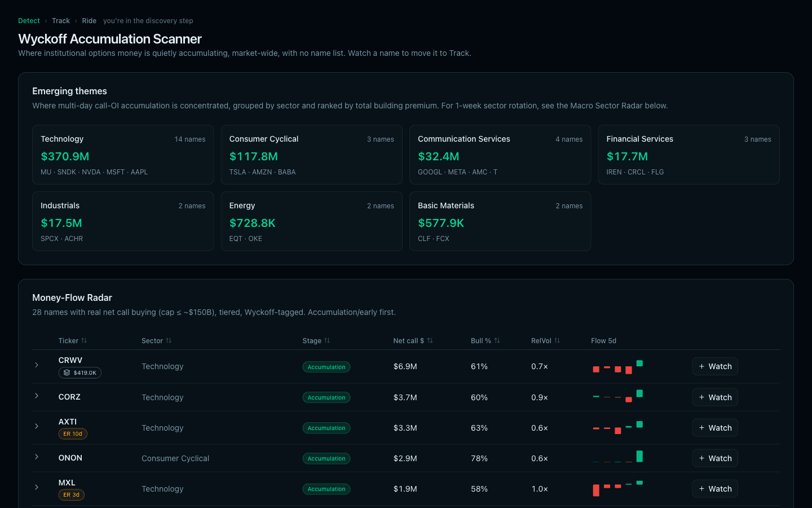Click the $370.9M Technology premium
This screenshot has width=812, height=508.
click(65, 156)
